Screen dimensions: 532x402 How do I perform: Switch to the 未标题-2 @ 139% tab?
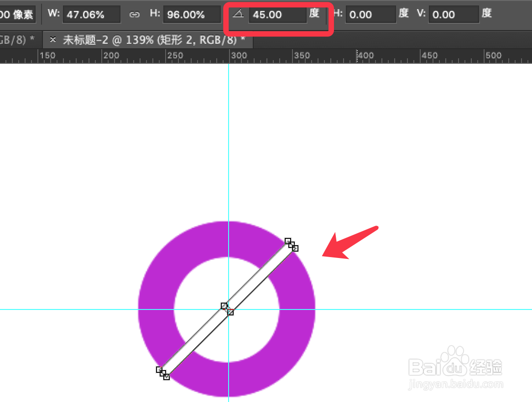(154, 40)
